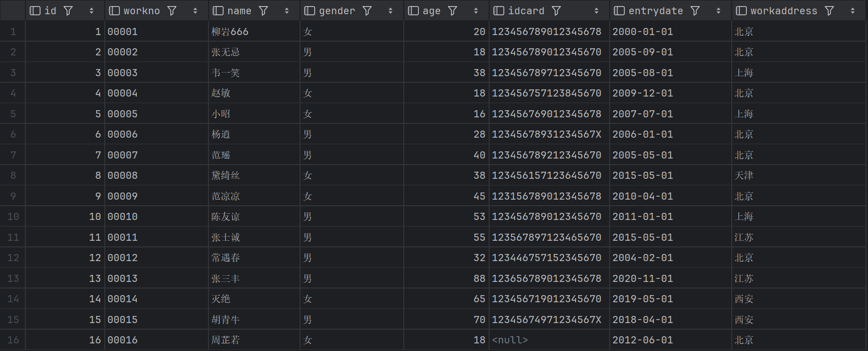
Task: Select the gender column header label
Action: pos(337,11)
